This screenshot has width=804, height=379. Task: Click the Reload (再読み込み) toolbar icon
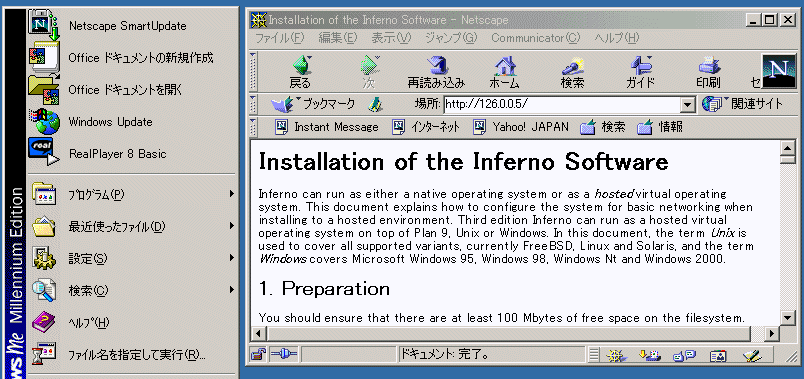point(436,72)
